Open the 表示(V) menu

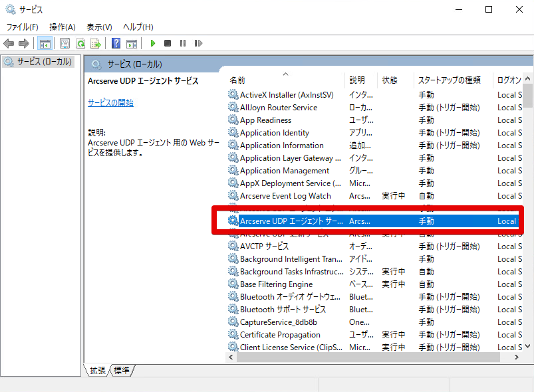click(x=99, y=27)
